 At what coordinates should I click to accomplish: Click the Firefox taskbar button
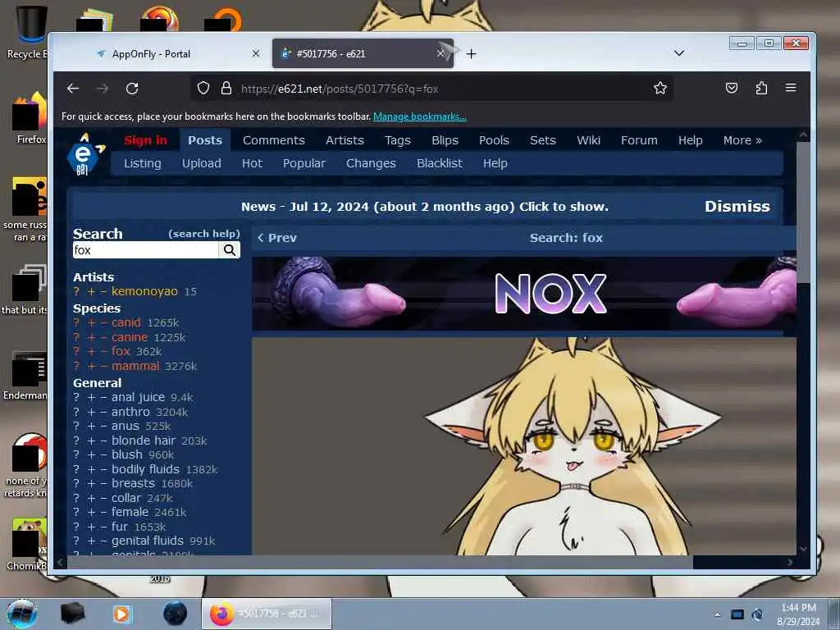coord(267,614)
